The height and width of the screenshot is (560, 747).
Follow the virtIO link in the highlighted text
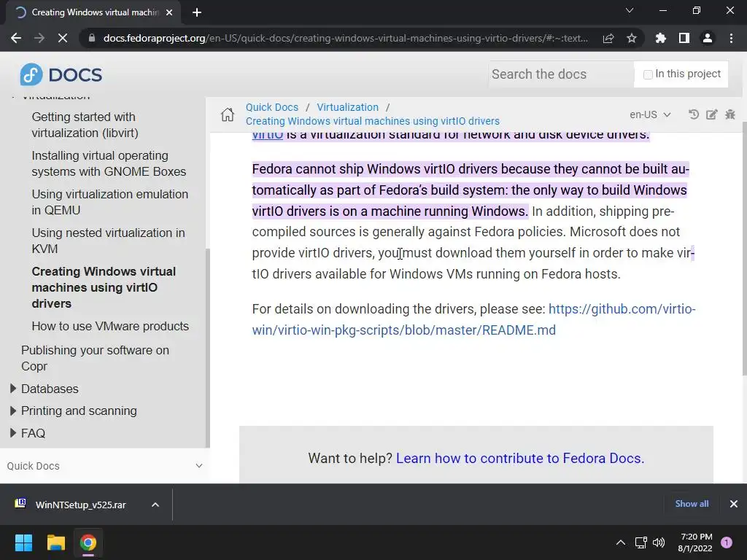267,135
